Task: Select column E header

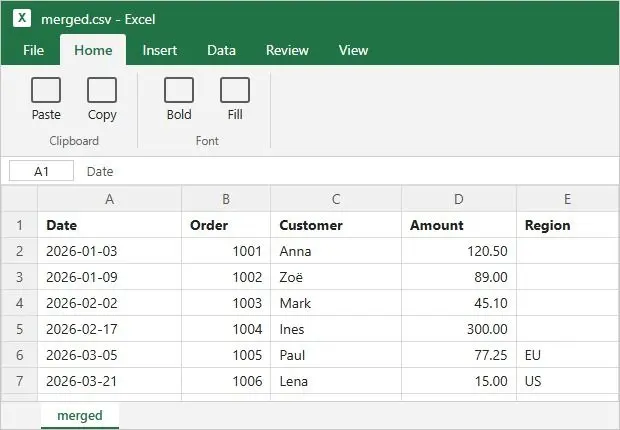Action: pos(568,199)
